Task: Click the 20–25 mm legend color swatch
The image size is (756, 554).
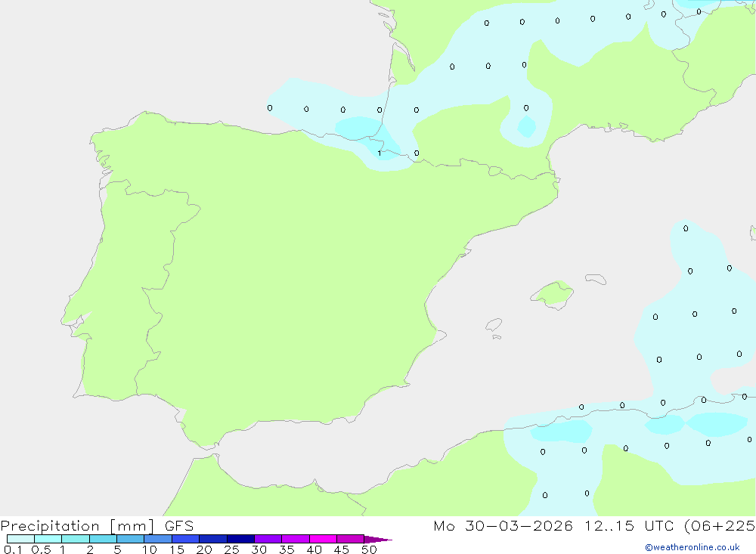Action: pos(213,539)
